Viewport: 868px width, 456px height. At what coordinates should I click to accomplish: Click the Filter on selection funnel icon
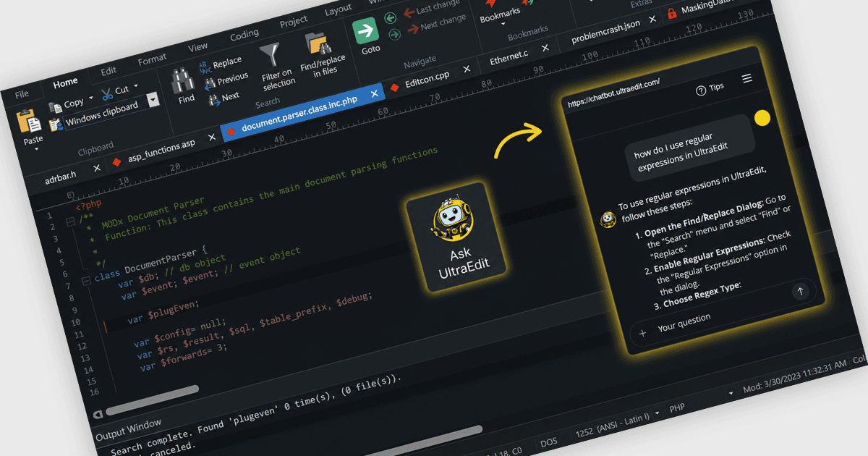(270, 55)
